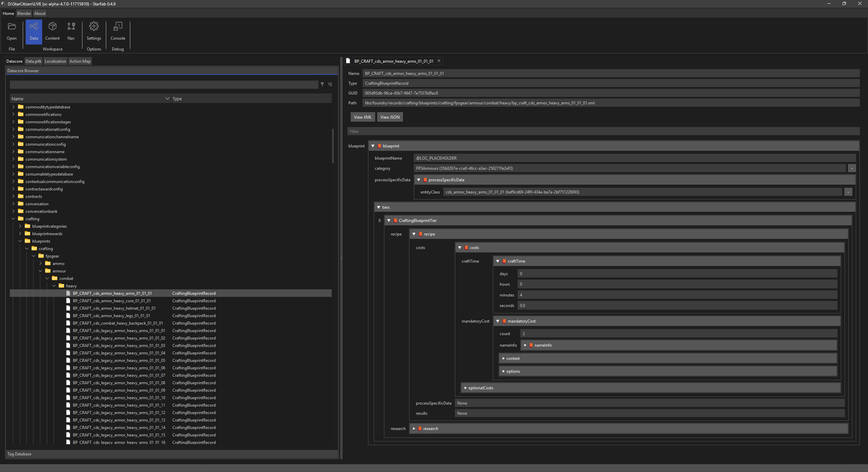
Task: Select the Data workspace icon
Action: point(34,26)
